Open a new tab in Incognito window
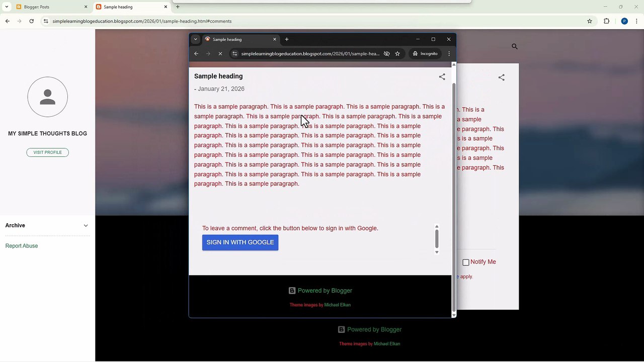644x362 pixels. click(287, 39)
